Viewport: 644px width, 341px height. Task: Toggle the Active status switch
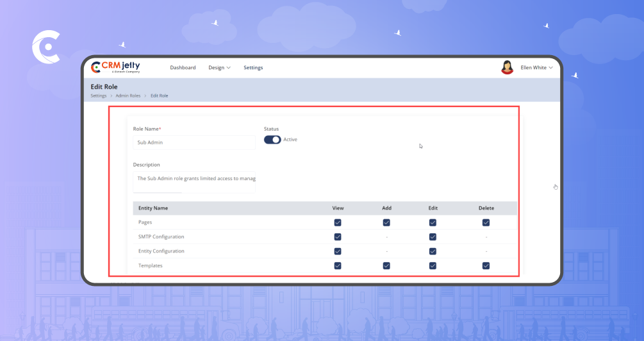click(x=272, y=140)
